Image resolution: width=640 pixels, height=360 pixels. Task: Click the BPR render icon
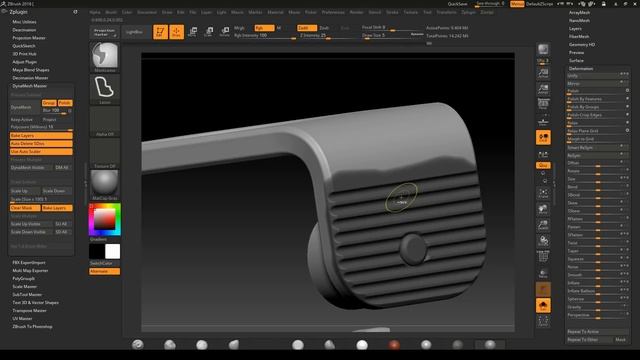coord(543,49)
